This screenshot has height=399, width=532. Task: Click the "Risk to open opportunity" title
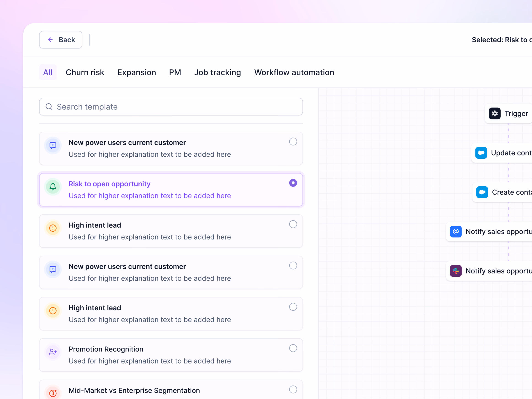click(x=109, y=184)
